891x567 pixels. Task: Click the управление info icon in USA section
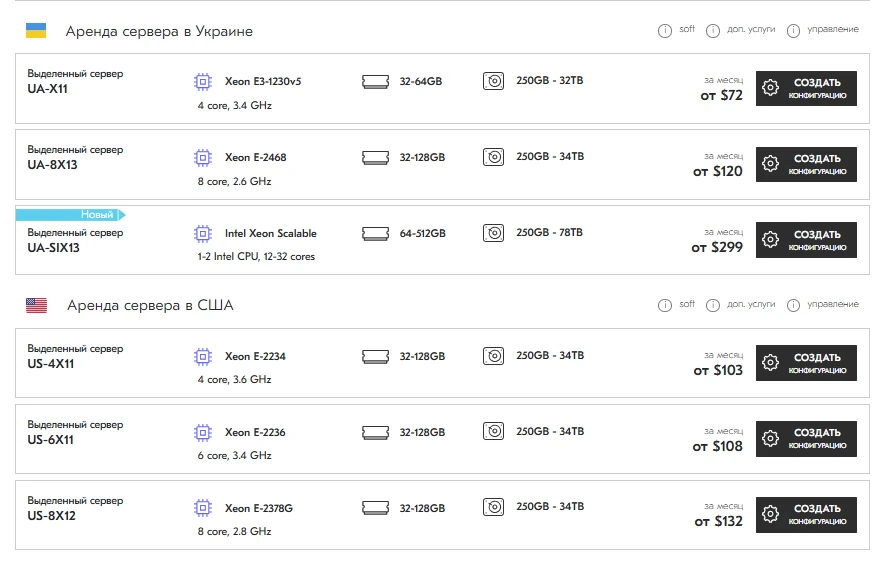click(x=793, y=306)
